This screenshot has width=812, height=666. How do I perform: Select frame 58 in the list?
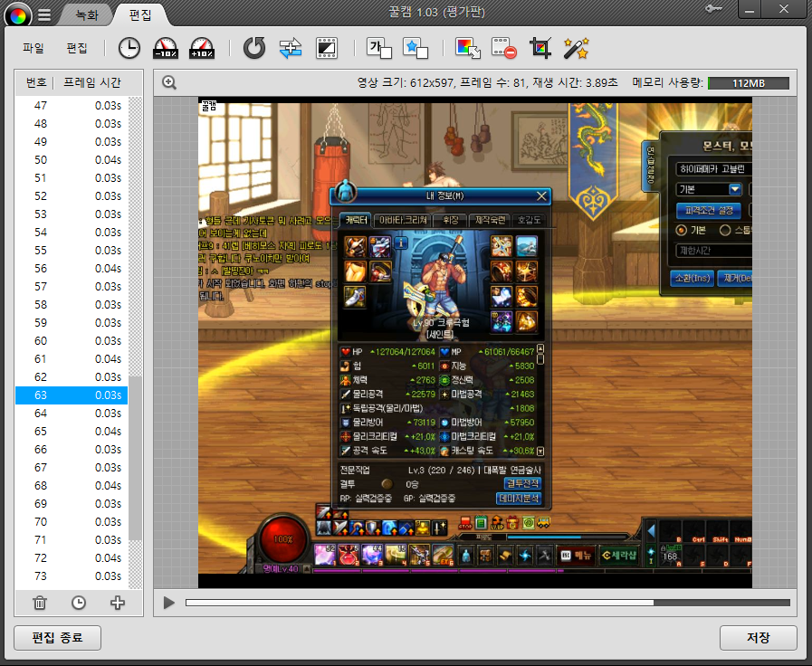pyautogui.click(x=72, y=305)
